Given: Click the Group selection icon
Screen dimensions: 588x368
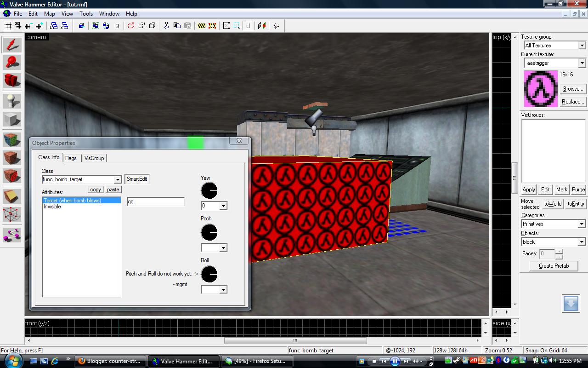Looking at the screenshot, I should tap(96, 26).
